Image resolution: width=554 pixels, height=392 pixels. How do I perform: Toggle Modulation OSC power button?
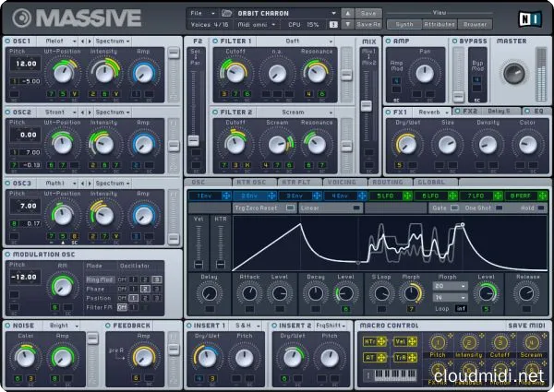(7, 255)
